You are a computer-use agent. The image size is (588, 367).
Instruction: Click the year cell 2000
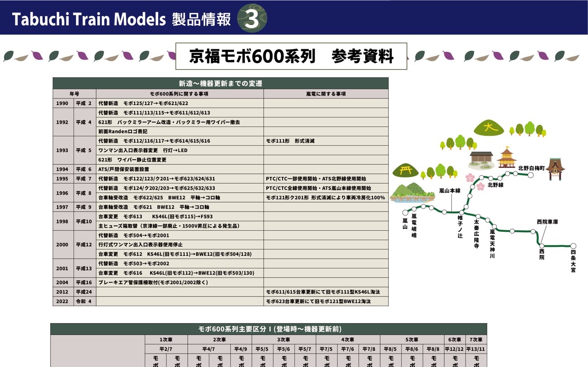63,245
